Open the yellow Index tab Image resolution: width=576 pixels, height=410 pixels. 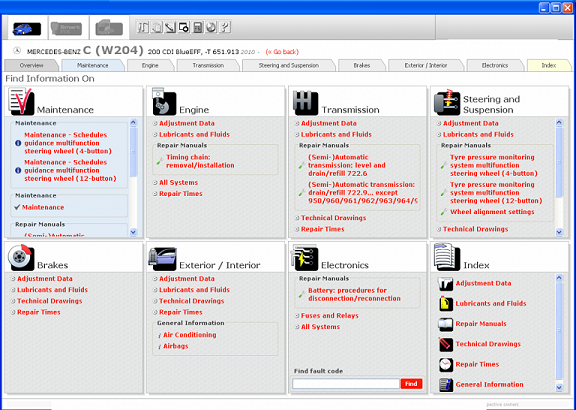pos(549,65)
